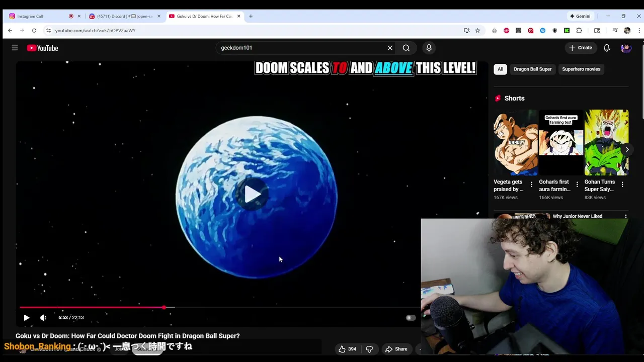Seek using the red video progress bar
The image size is (644, 362).
point(219,307)
